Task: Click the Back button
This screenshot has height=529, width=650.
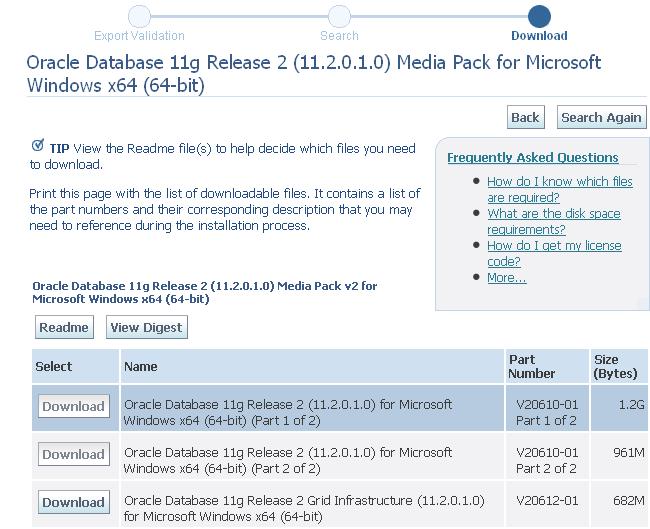Action: click(x=526, y=117)
